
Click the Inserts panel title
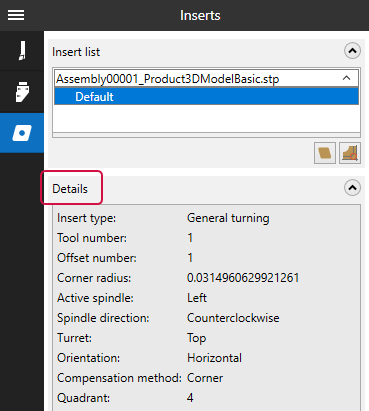coord(200,15)
